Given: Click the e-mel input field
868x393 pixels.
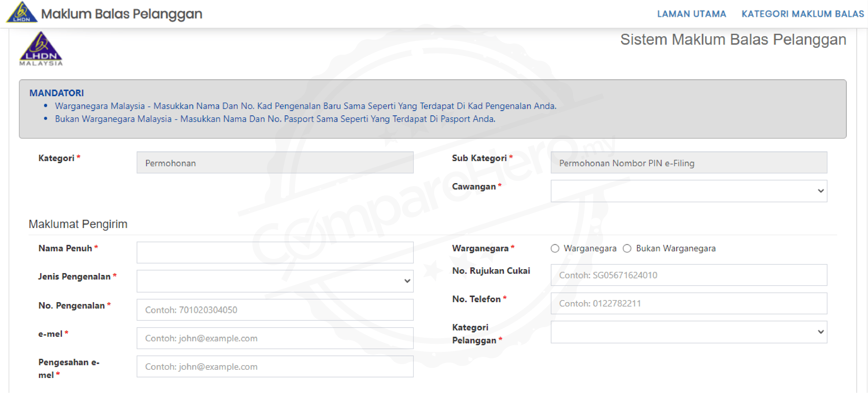Looking at the screenshot, I should coord(275,338).
